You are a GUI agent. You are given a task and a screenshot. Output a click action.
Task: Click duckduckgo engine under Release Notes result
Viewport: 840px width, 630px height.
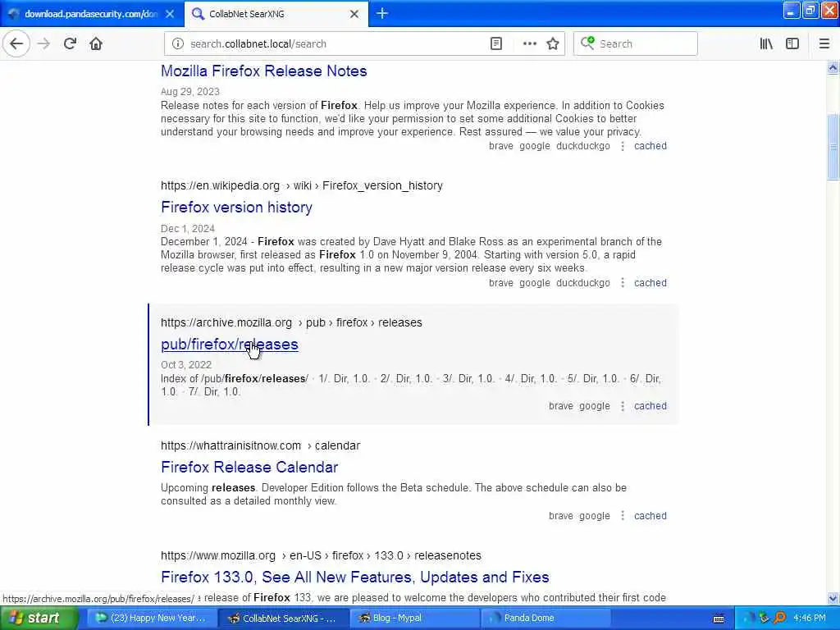583,146
